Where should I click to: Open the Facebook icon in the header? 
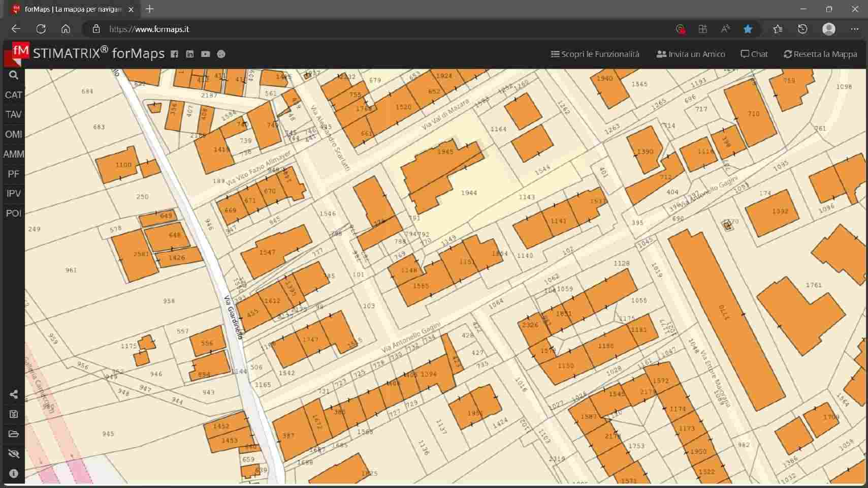(174, 54)
